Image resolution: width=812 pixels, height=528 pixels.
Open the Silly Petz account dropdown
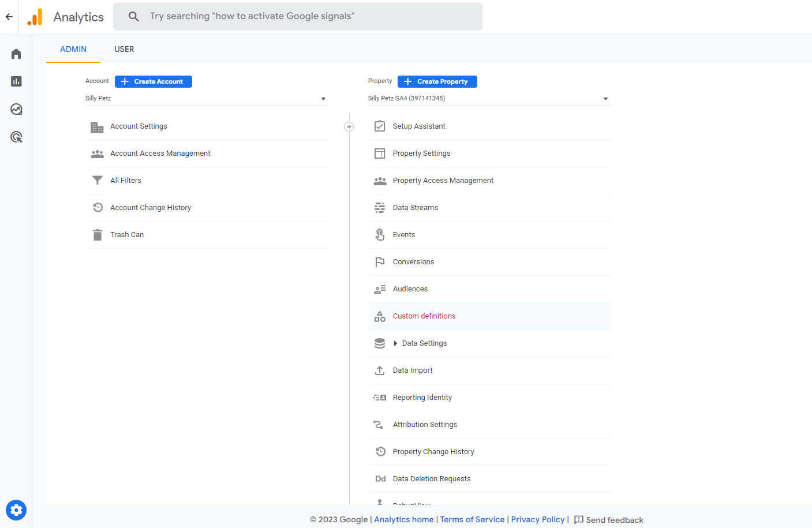[x=207, y=99]
